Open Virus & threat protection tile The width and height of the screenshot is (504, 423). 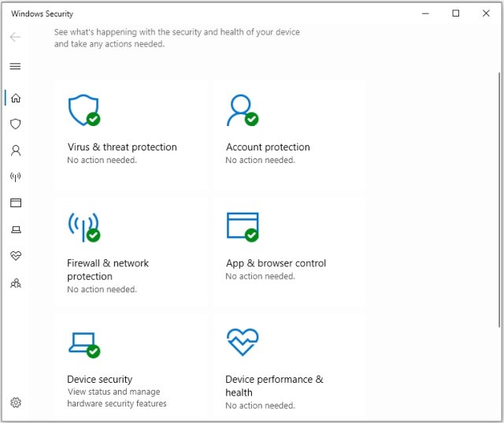click(x=131, y=135)
